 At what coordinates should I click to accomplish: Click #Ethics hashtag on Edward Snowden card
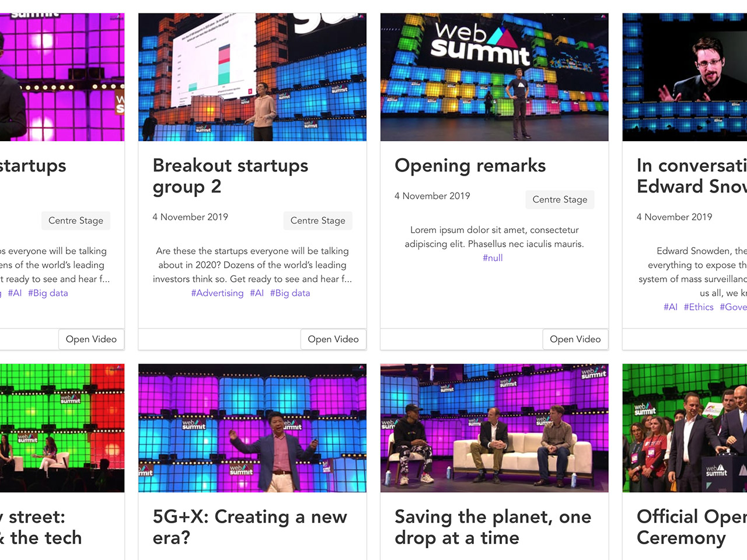699,307
